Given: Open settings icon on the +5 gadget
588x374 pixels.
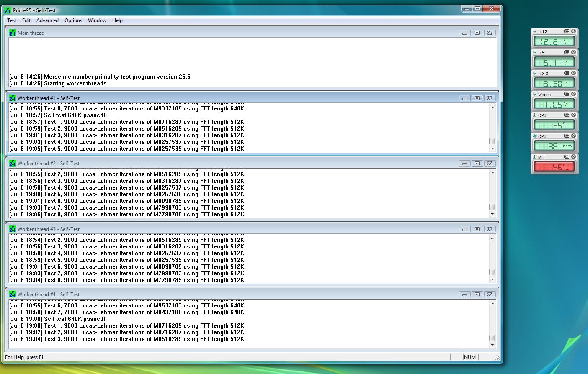Looking at the screenshot, I should click(567, 52).
